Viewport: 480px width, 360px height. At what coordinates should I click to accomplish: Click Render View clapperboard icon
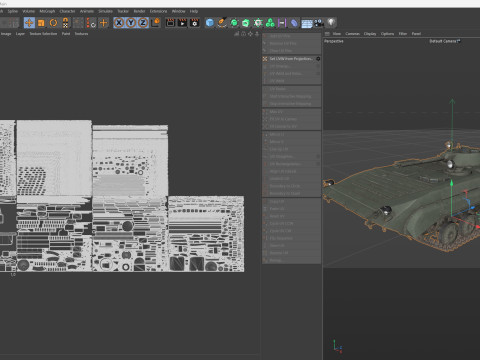[170, 23]
